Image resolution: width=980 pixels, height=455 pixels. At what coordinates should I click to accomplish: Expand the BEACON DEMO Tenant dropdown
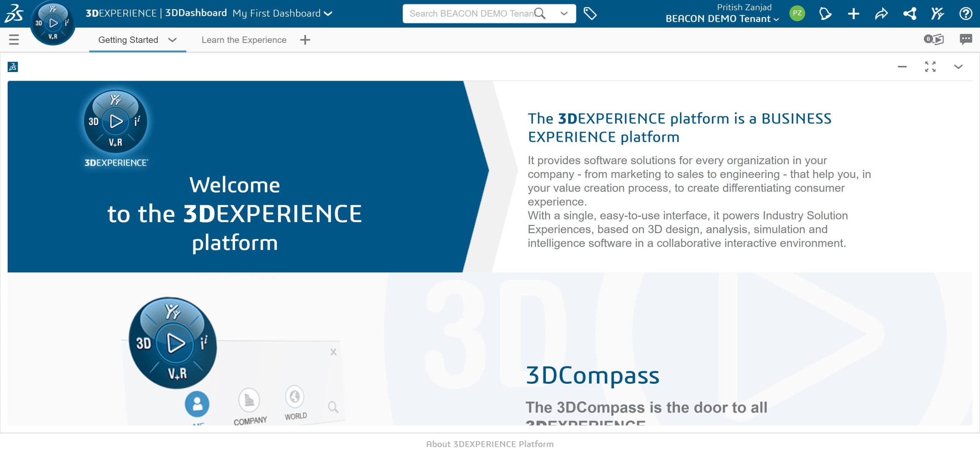(x=722, y=19)
